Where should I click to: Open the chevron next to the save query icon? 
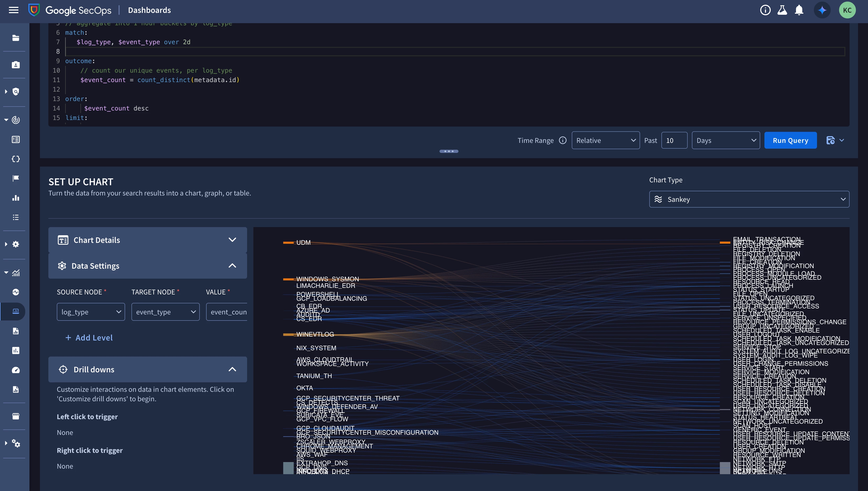click(842, 140)
